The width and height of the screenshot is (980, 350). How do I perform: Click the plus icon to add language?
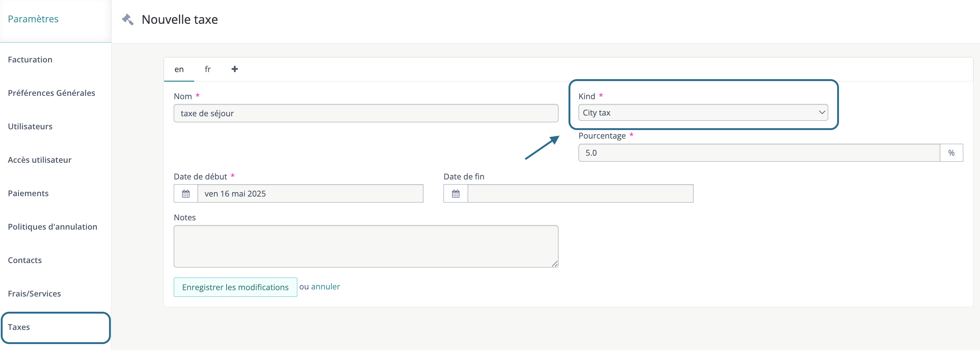point(234,69)
